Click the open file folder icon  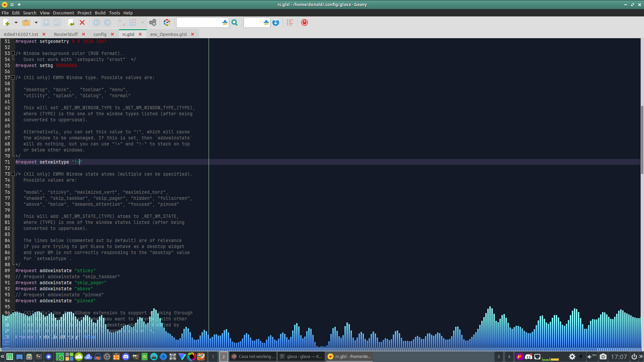coord(26,22)
